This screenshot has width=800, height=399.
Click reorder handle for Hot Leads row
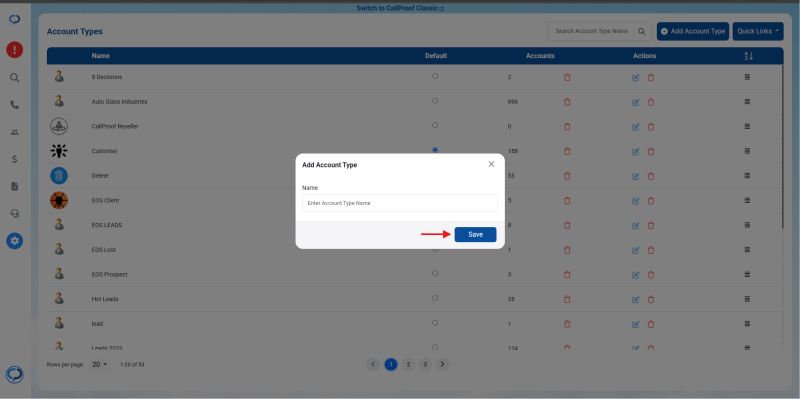click(747, 299)
